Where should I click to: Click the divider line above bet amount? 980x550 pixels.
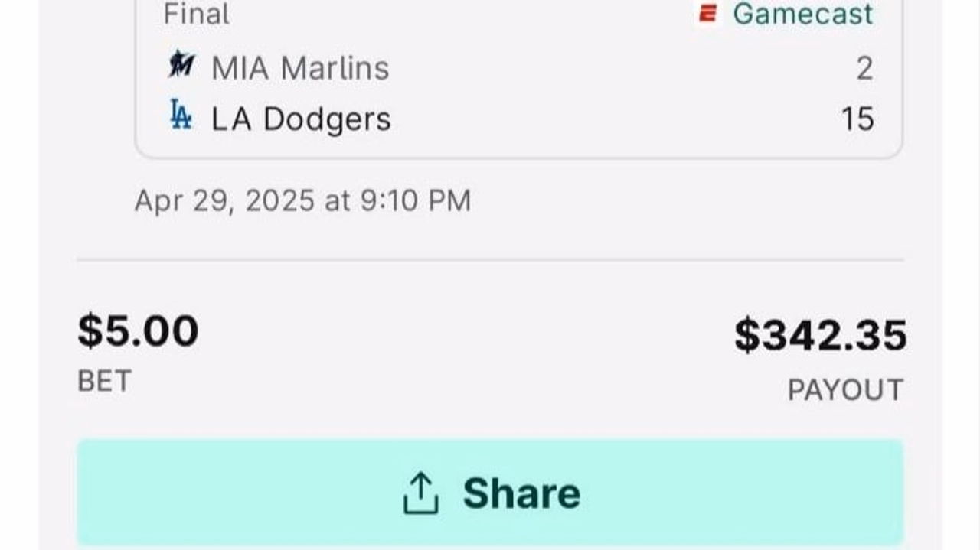(490, 260)
